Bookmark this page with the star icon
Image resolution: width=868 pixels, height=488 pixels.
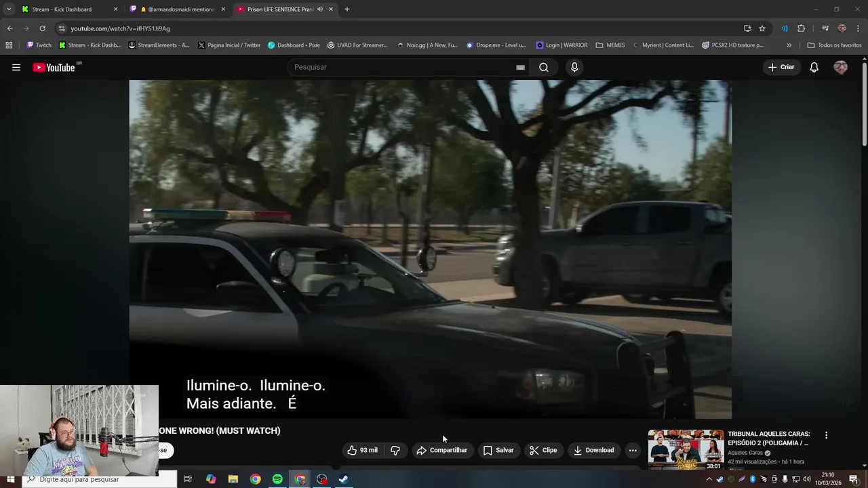pos(762,28)
